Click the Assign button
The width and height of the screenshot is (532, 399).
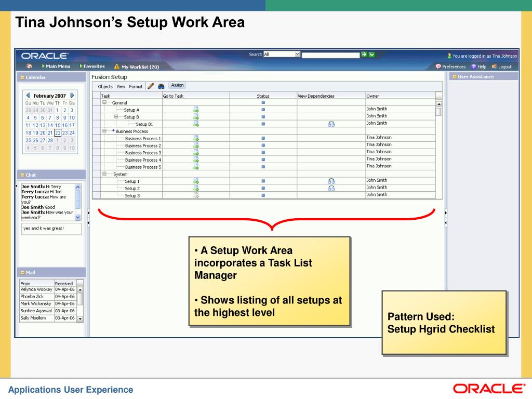click(x=178, y=86)
